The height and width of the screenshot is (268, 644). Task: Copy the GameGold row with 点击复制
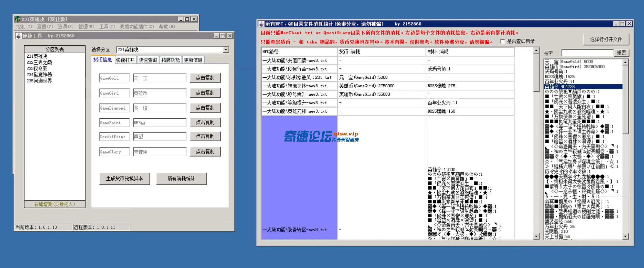coord(205,78)
